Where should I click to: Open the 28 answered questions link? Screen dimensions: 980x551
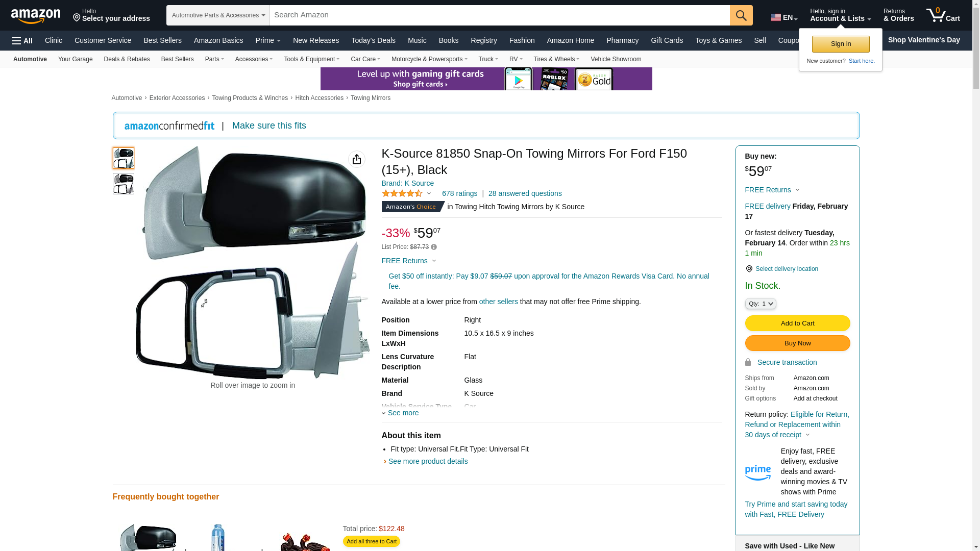click(x=525, y=193)
